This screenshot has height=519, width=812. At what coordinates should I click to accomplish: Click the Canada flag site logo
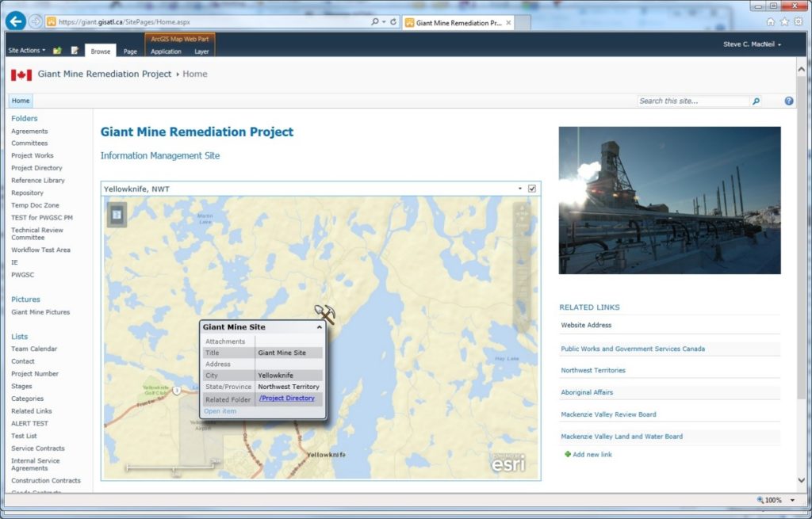[x=21, y=73]
